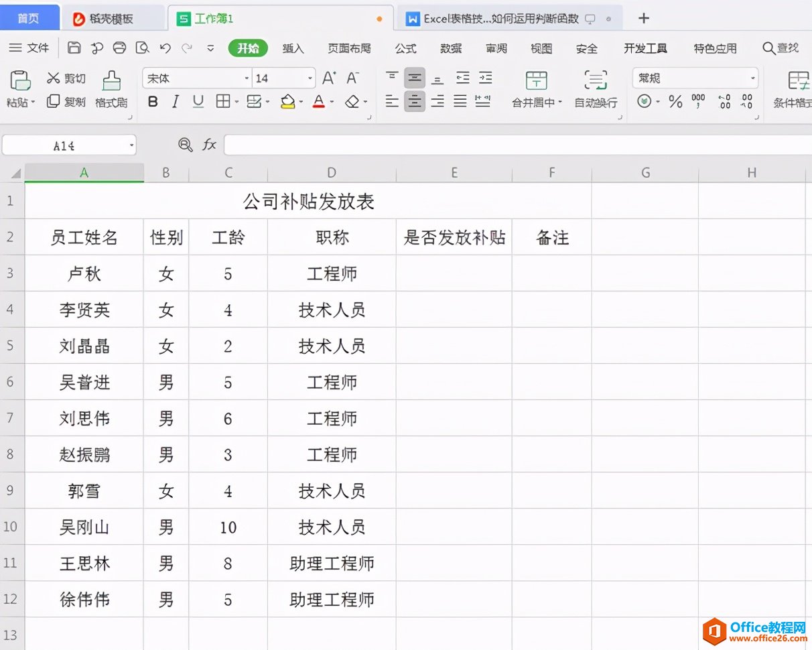This screenshot has width=812, height=650.
Task: Increase indent in alignment group
Action: click(x=486, y=78)
